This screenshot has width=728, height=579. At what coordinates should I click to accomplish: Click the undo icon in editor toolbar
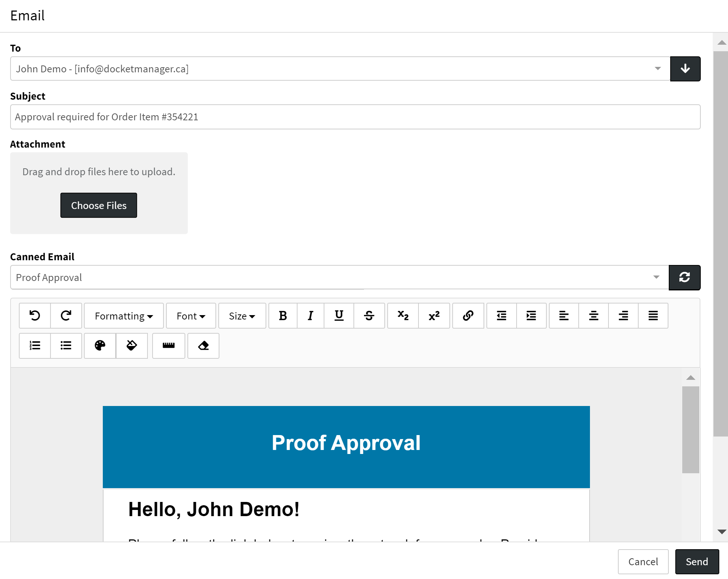point(35,315)
